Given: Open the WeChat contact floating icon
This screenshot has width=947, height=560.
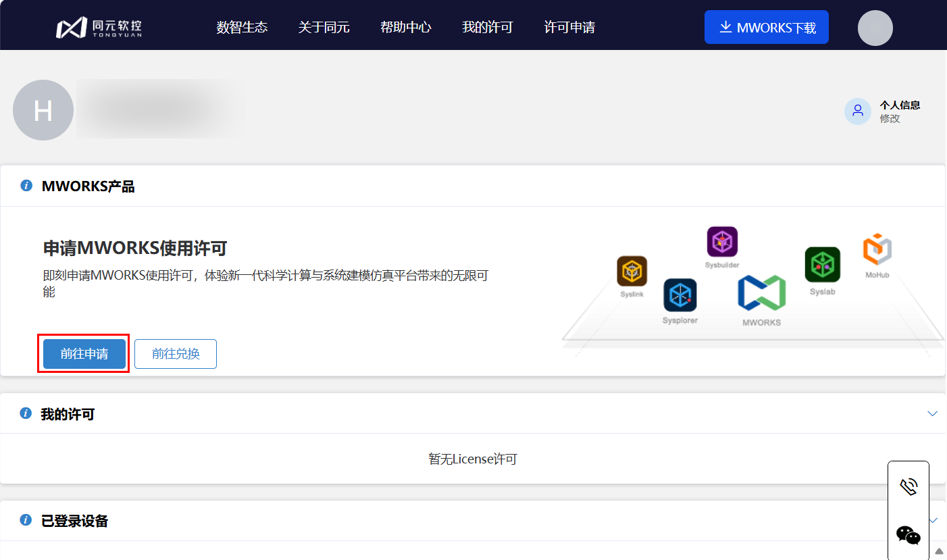Looking at the screenshot, I should pyautogui.click(x=908, y=535).
